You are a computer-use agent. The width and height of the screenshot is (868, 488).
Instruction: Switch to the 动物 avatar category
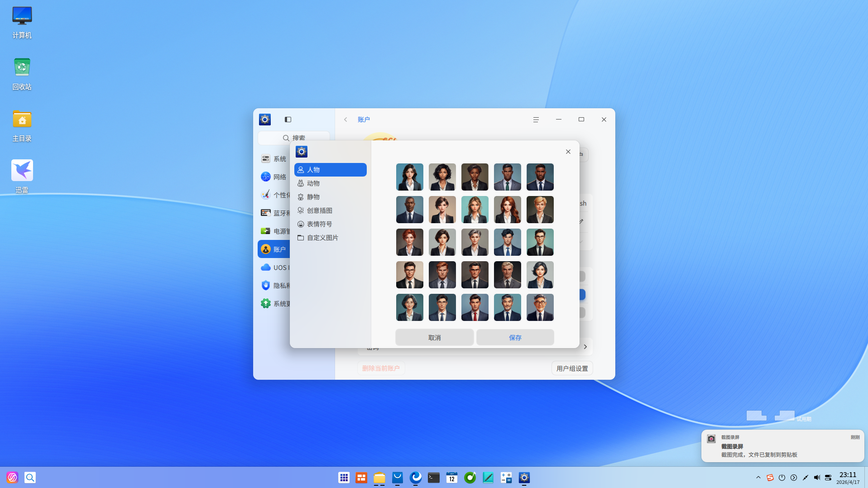(331, 183)
